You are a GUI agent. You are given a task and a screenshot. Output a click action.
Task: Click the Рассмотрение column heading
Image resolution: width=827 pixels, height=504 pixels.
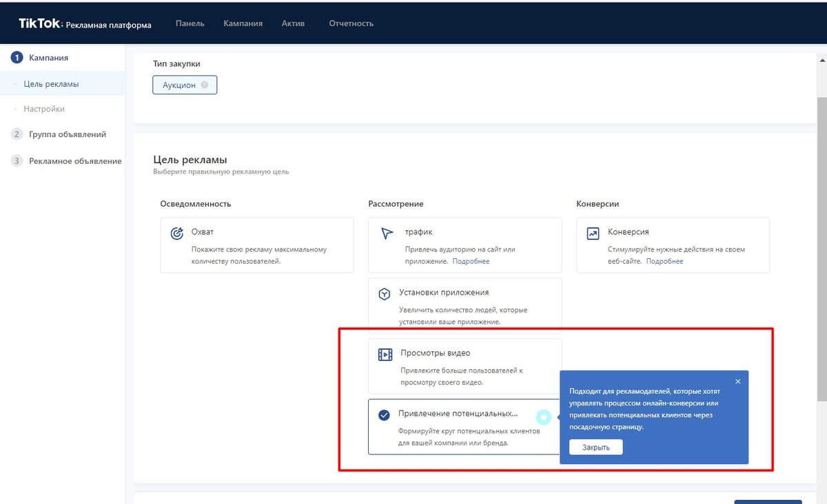pos(396,204)
